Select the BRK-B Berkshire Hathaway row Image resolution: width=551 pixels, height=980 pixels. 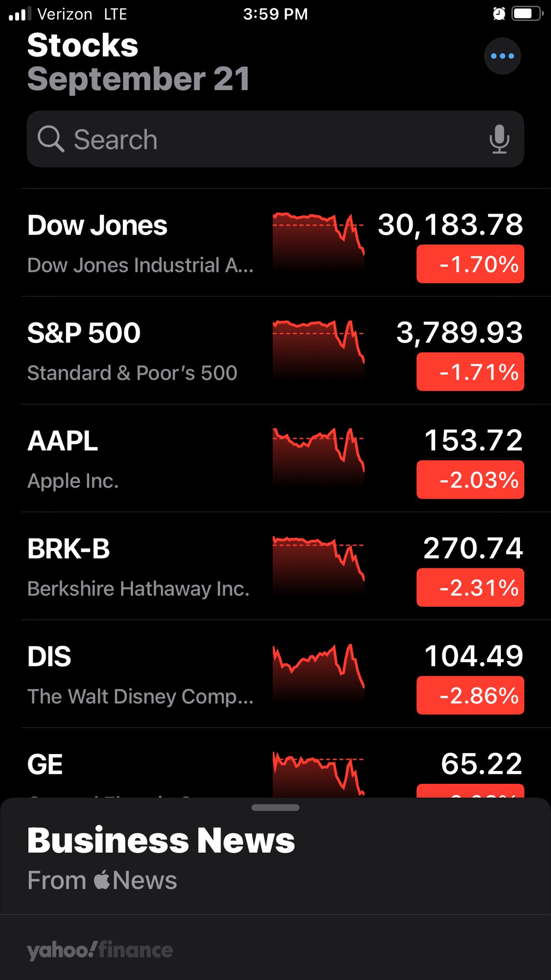(143, 567)
